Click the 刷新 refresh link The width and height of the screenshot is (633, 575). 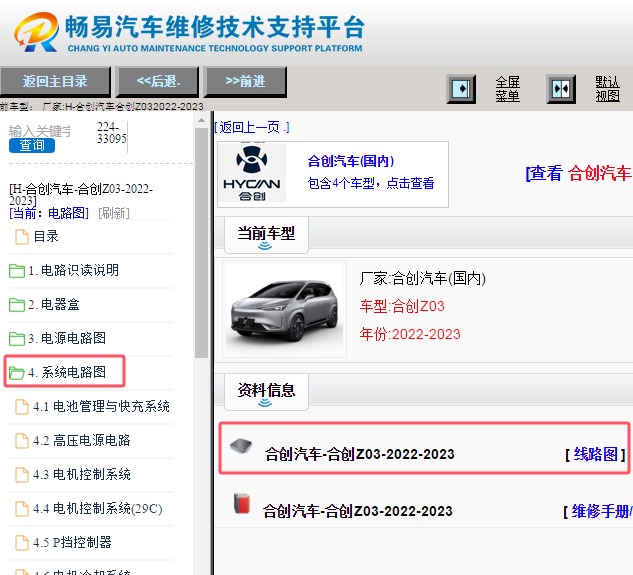114,213
